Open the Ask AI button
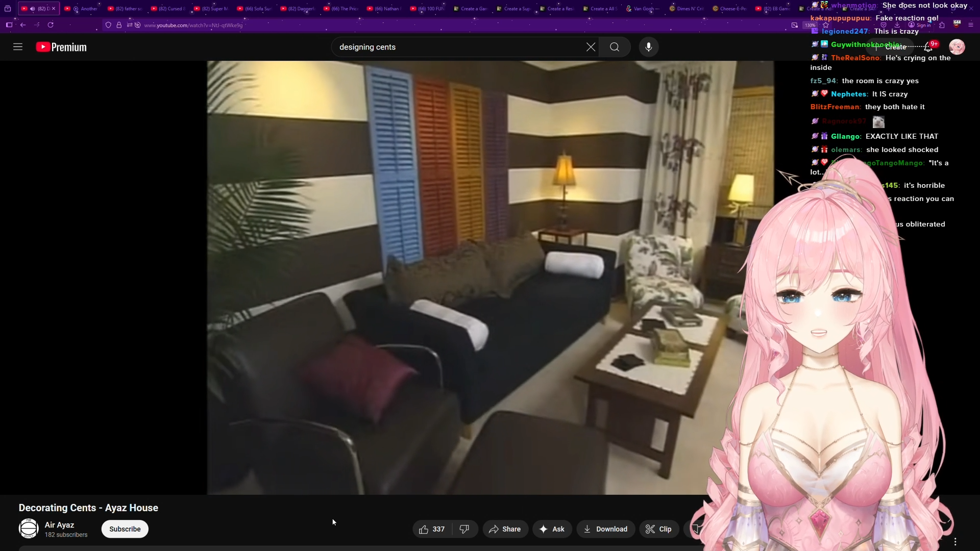This screenshot has height=551, width=980. pos(552,529)
